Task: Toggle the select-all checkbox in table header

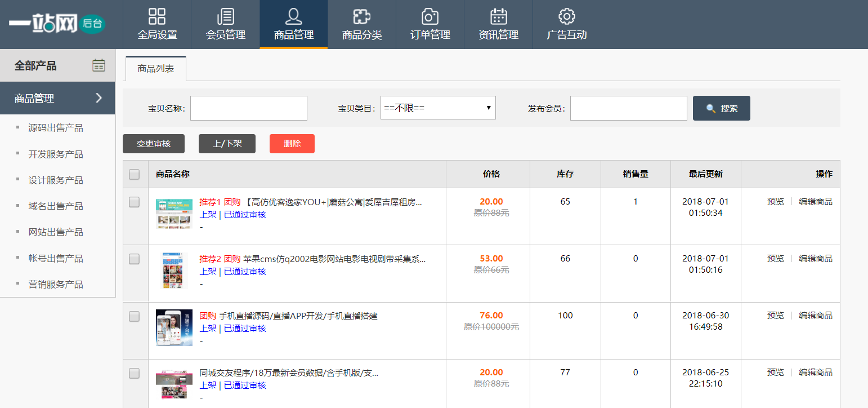Action: [x=134, y=174]
